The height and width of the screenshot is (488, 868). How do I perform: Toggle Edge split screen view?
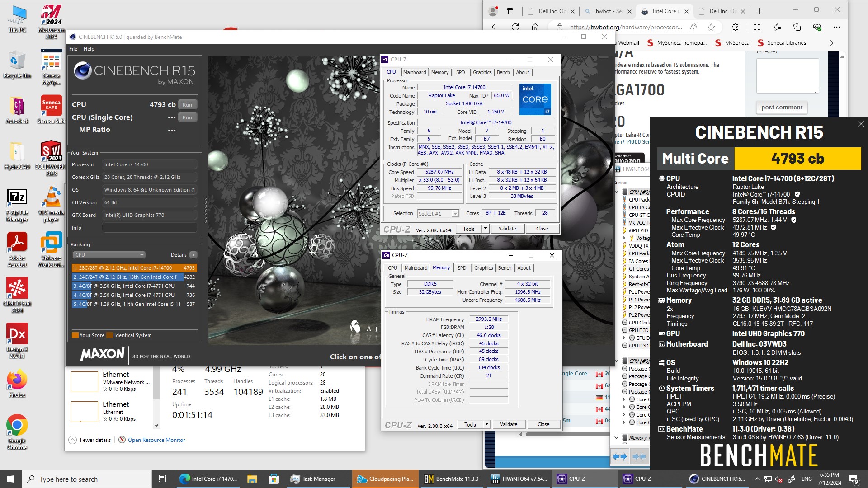click(x=757, y=27)
